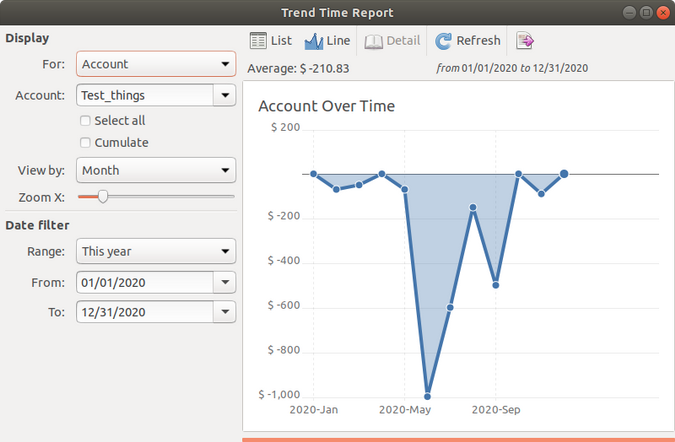The width and height of the screenshot is (675, 442).
Task: Expand the Account dropdown arrow for Test_things
Action: [x=225, y=95]
